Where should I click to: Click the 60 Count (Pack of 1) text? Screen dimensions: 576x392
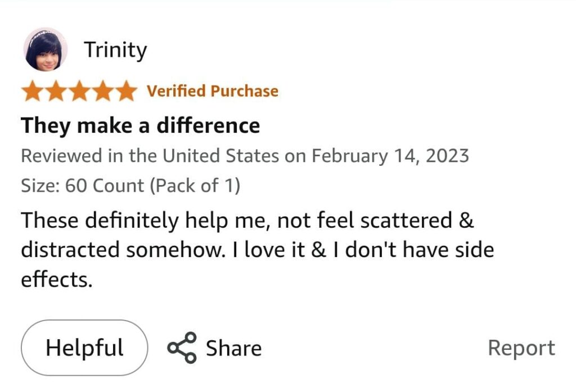click(x=153, y=186)
